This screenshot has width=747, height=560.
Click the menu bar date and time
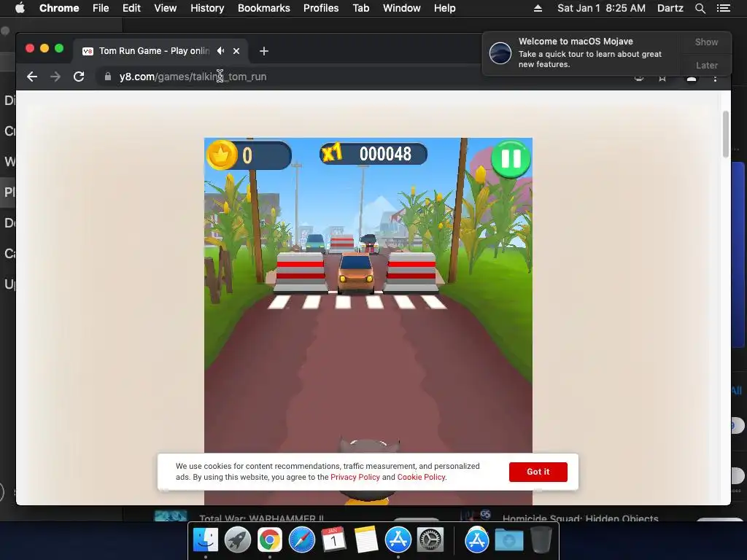[601, 8]
